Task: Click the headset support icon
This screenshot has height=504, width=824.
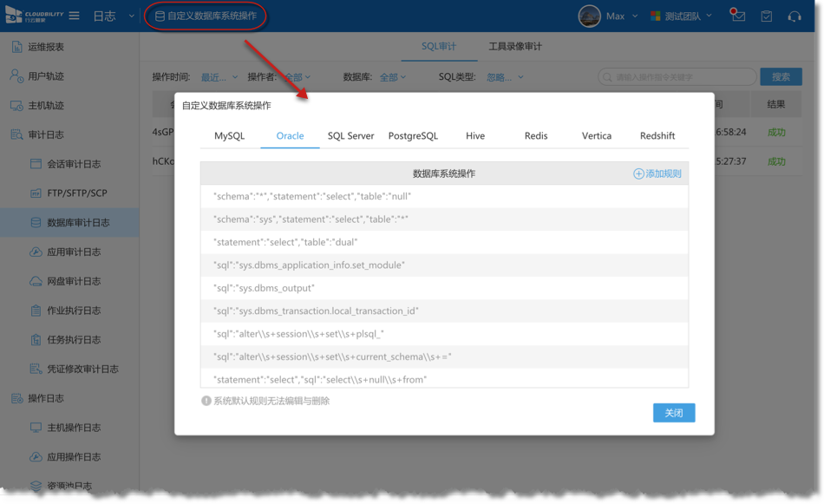Action: click(x=794, y=16)
